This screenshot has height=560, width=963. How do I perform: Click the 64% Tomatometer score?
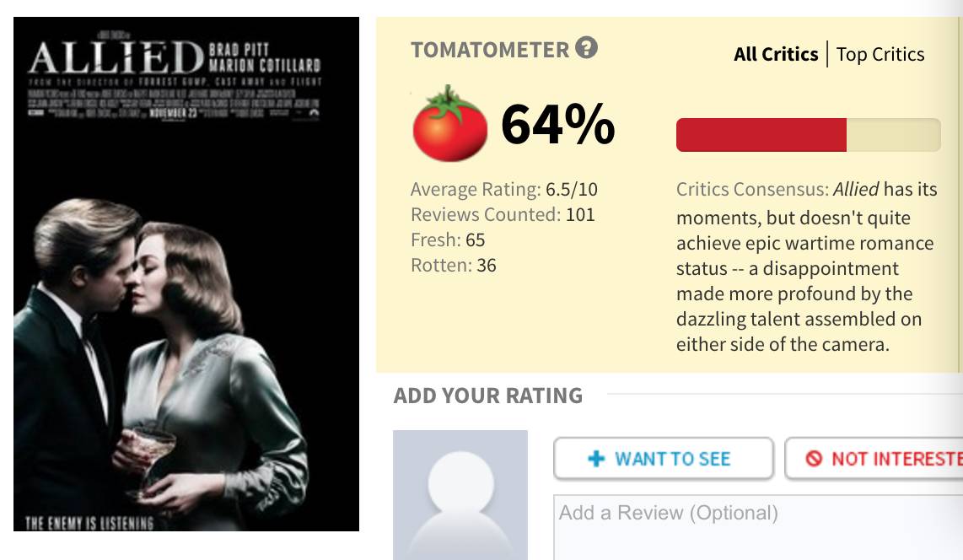557,124
